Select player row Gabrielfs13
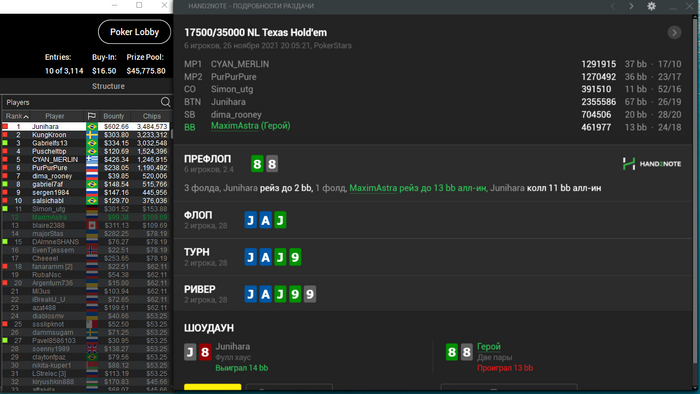Image resolution: width=700 pixels, height=394 pixels. pyautogui.click(x=86, y=143)
